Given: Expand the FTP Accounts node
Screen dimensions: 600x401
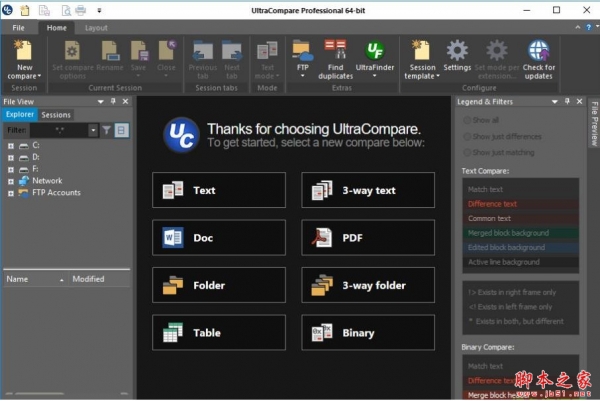Looking at the screenshot, I should [11, 193].
